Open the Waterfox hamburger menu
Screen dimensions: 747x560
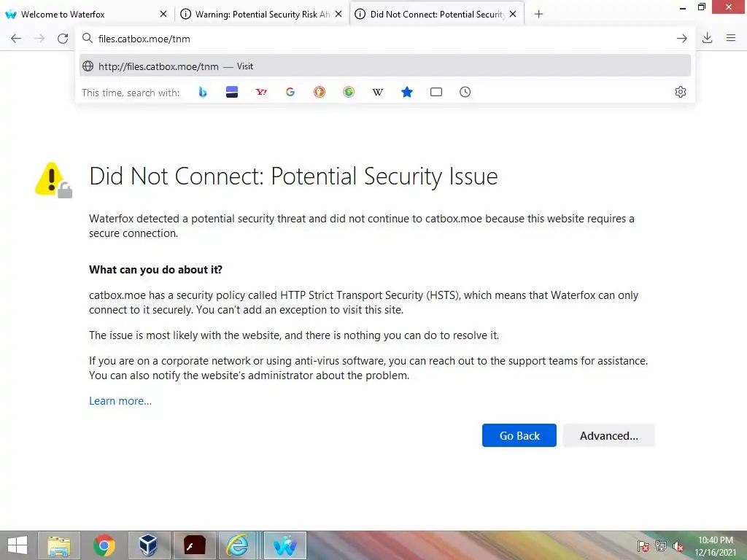tap(731, 38)
